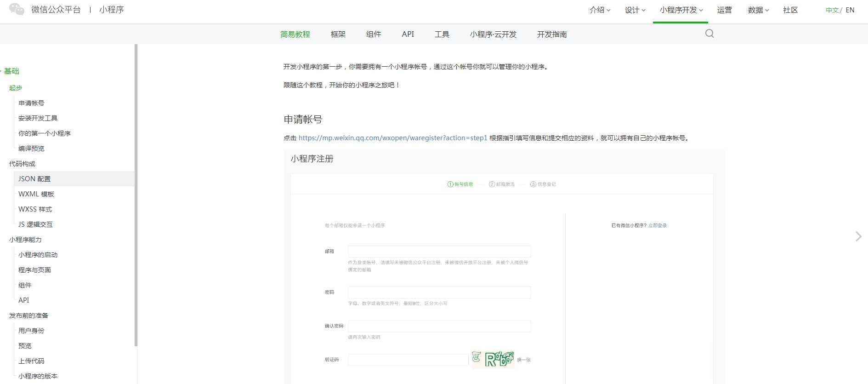Open API in sidebar list
The image size is (868, 384).
point(23,300)
